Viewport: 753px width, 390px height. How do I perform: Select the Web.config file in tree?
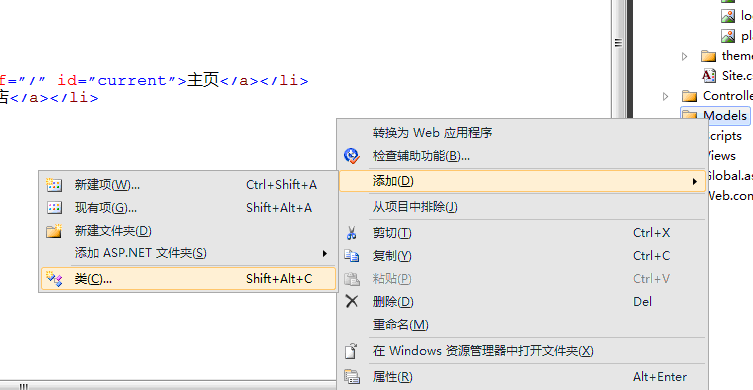tap(730, 196)
